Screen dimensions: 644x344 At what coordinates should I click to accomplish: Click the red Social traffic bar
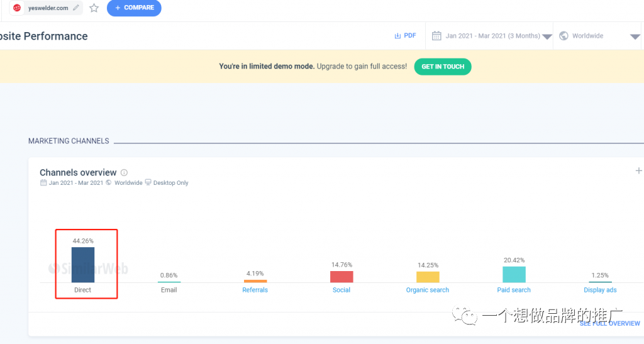coord(341,277)
